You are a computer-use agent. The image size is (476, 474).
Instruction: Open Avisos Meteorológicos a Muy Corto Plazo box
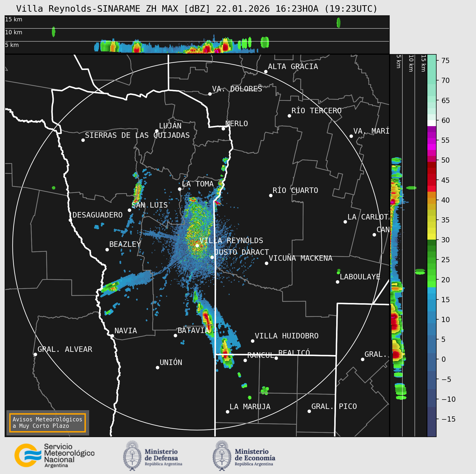pyautogui.click(x=47, y=423)
